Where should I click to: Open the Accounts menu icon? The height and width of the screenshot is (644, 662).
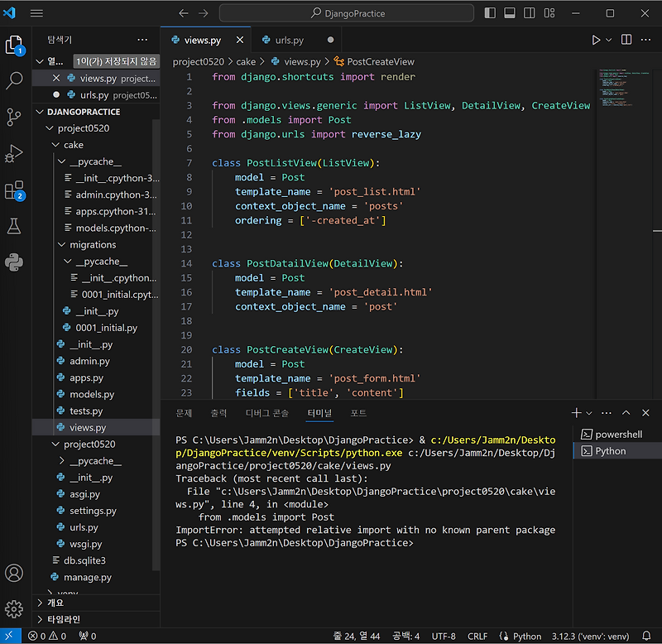(x=14, y=573)
